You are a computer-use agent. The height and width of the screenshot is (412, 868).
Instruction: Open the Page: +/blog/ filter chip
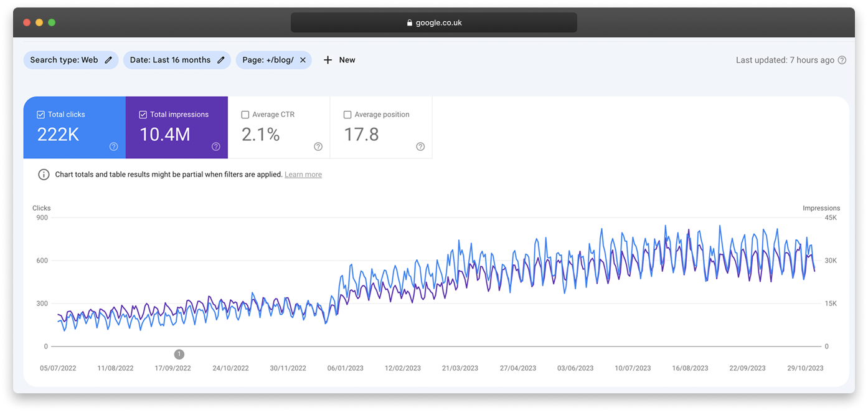268,60
